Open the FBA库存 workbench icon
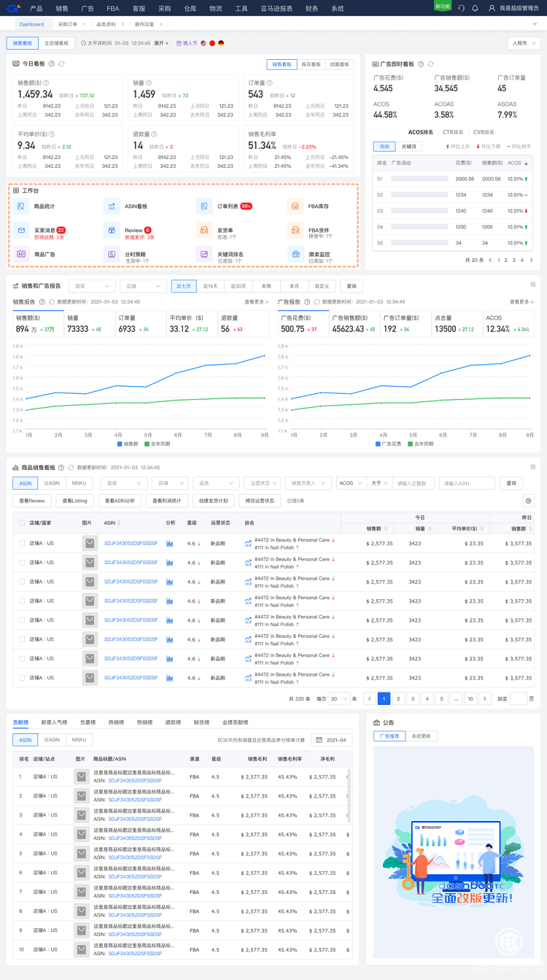 pos(295,207)
